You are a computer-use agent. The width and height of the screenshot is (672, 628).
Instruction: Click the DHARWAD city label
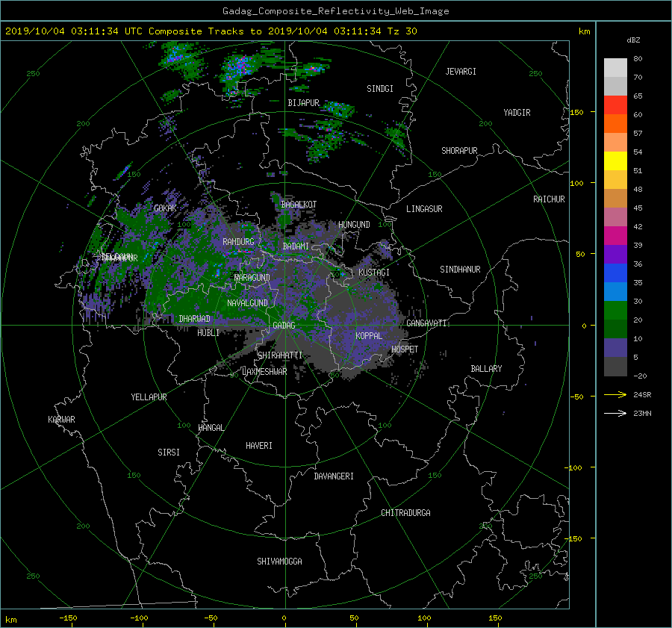(x=195, y=319)
